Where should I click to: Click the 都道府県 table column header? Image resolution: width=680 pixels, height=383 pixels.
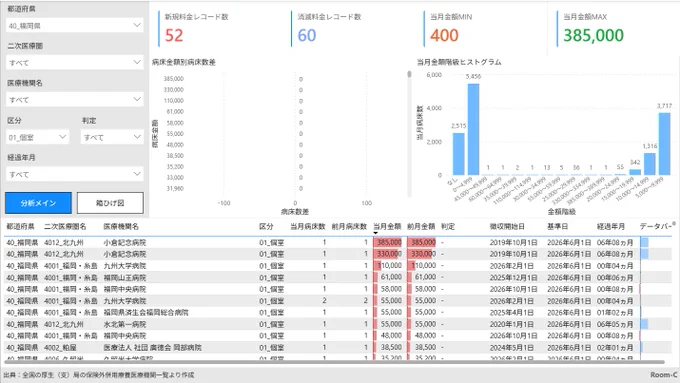pyautogui.click(x=20, y=226)
